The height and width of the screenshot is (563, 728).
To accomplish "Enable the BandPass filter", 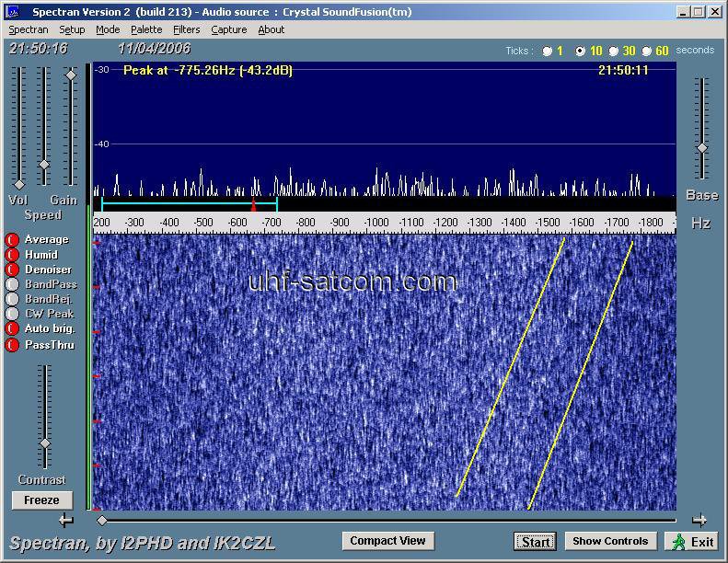I will 12,284.
